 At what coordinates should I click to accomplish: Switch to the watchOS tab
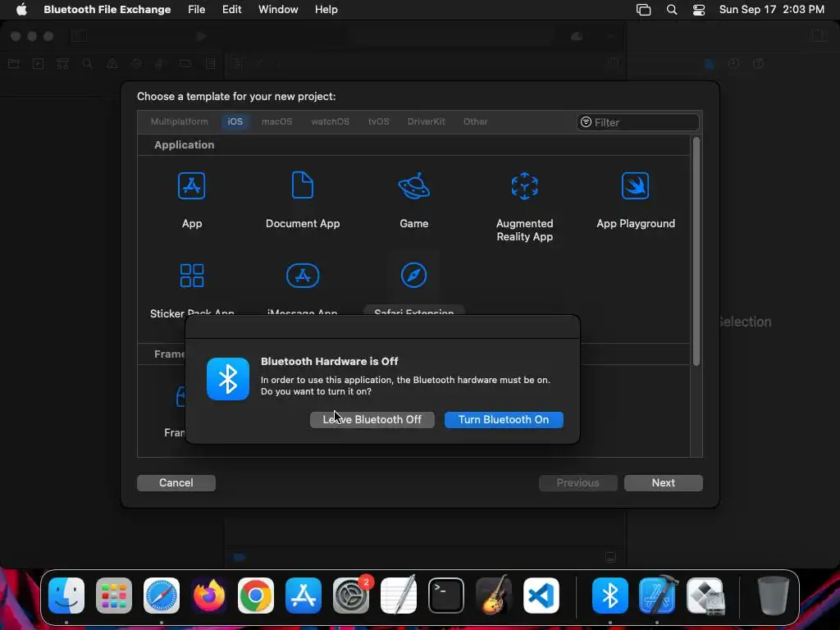click(330, 121)
